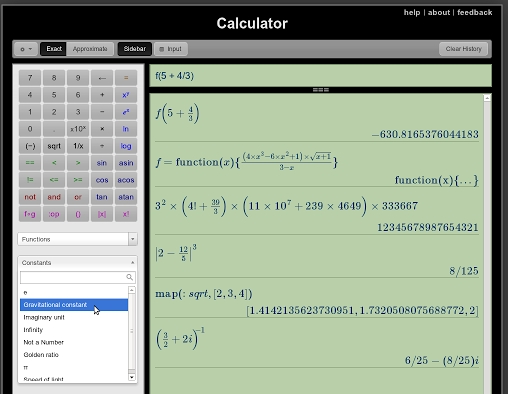Click the factorial x! key

pos(126,214)
